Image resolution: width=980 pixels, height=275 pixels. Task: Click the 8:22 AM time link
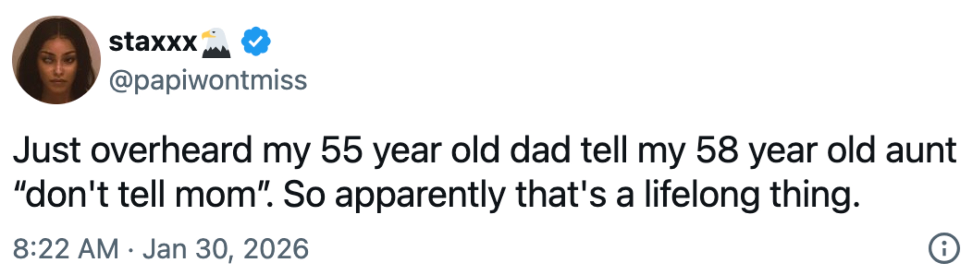(x=65, y=249)
